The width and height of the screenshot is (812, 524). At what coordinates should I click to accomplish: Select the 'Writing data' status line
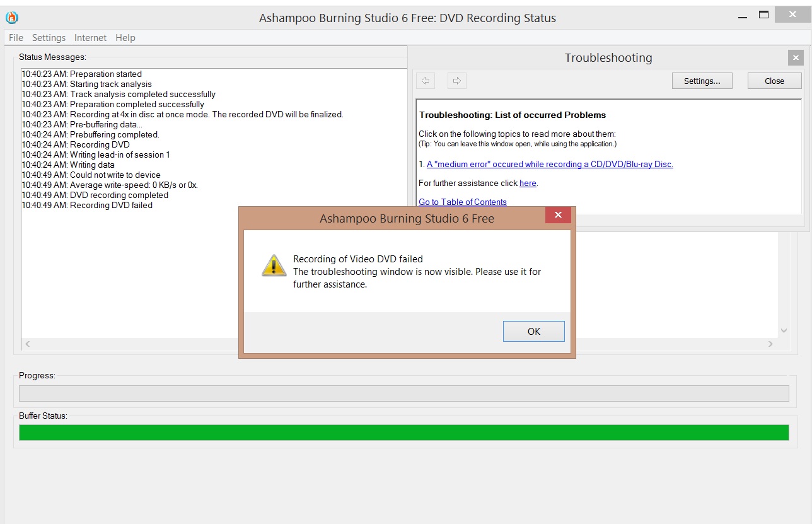point(69,165)
